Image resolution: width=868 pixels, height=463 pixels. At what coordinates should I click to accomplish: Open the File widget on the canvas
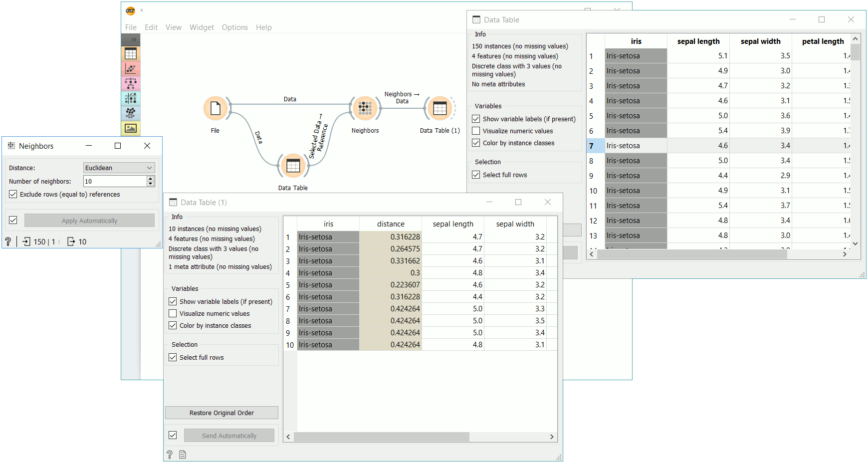pos(215,108)
